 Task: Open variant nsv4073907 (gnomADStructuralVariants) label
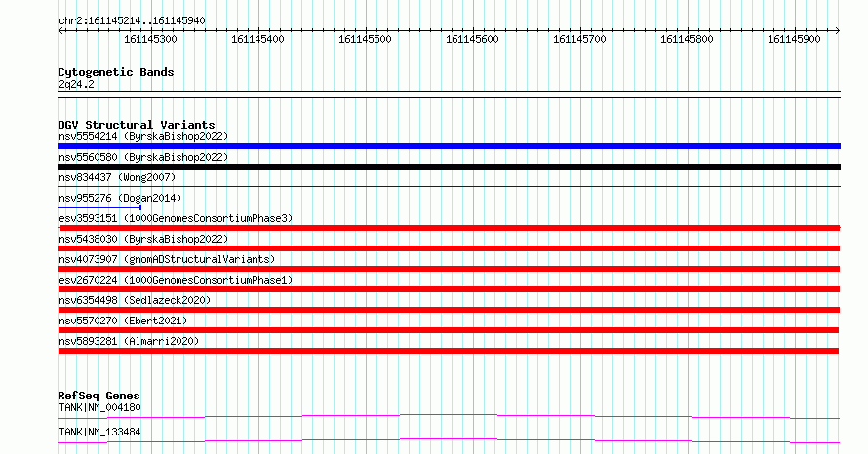(167, 259)
